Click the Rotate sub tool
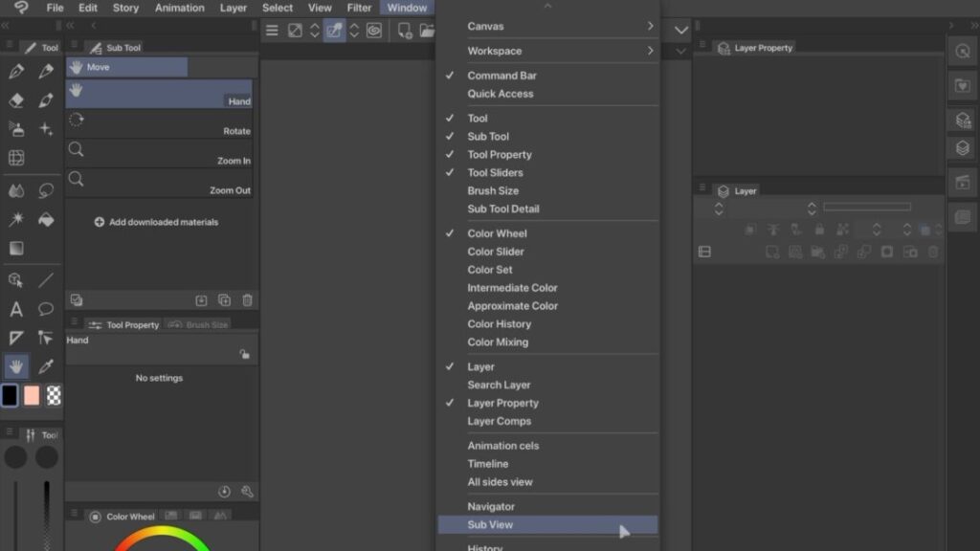Screen dimensions: 980x551 (x=159, y=123)
